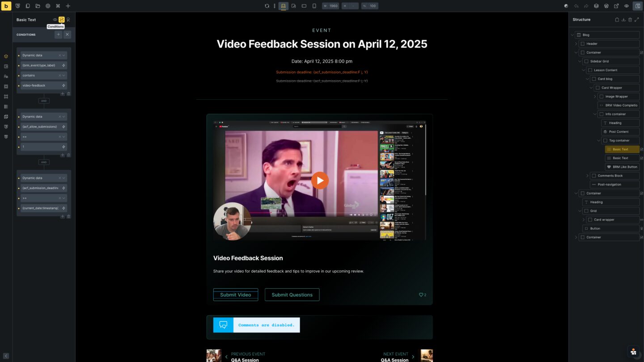Viewport: 644px width, 362px height.
Task: Click the reload canvas icon
Action: 267,6
